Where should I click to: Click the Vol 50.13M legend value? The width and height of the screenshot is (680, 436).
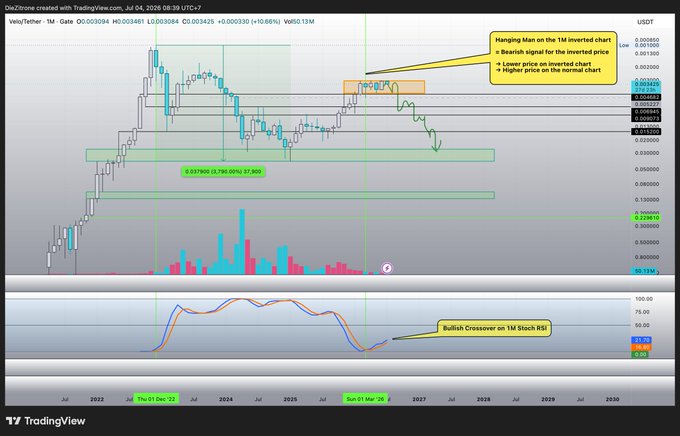click(299, 21)
